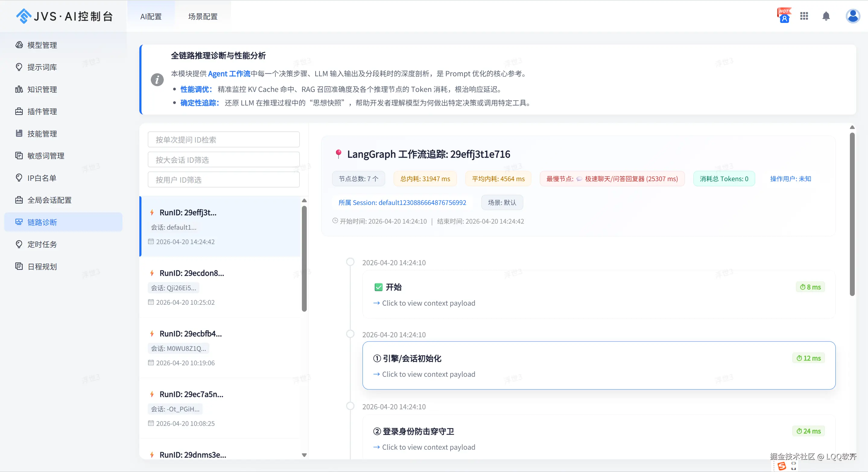Open 知识管理 in the sidebar
This screenshot has width=868, height=472.
(42, 90)
